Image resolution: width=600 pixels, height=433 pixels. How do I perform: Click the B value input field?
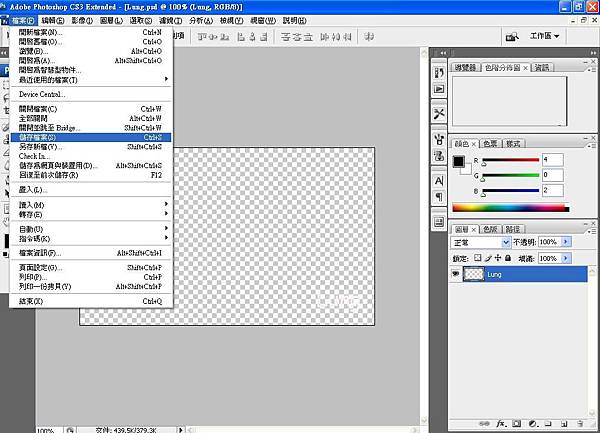click(x=553, y=190)
